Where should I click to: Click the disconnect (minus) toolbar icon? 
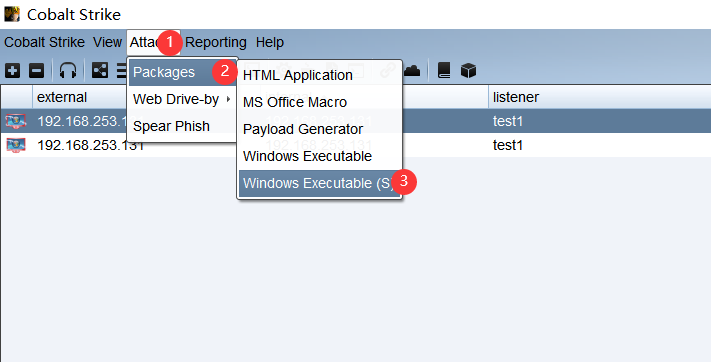coord(36,71)
